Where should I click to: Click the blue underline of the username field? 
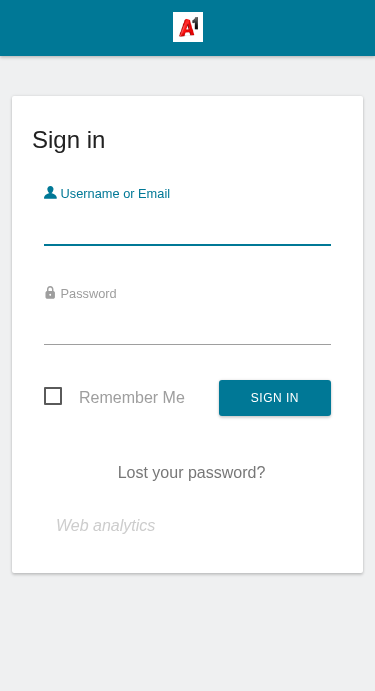click(x=187, y=245)
